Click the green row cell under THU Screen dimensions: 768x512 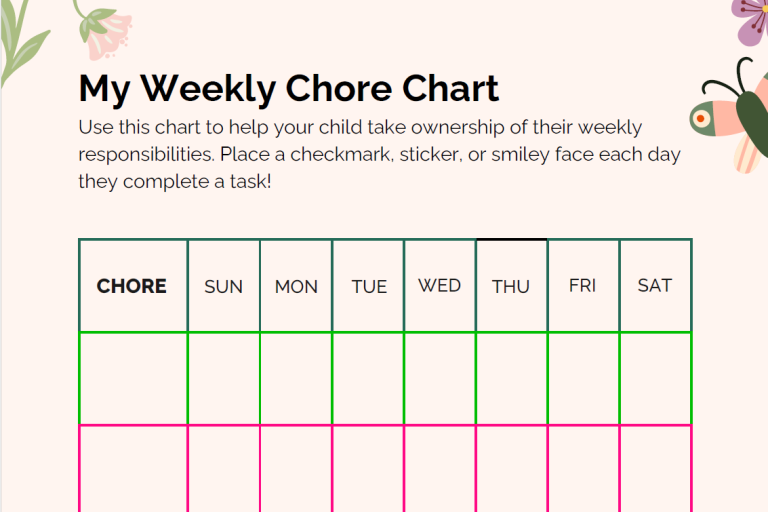[511, 379]
